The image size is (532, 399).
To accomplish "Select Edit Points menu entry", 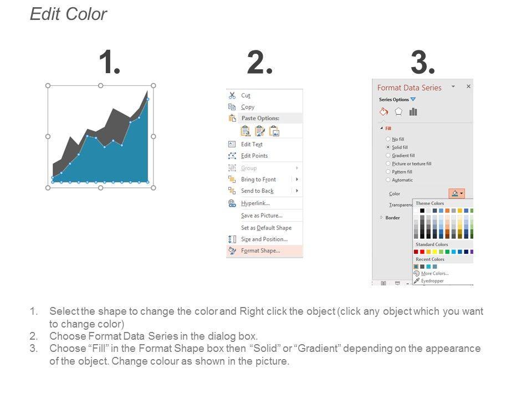I will pyautogui.click(x=254, y=156).
